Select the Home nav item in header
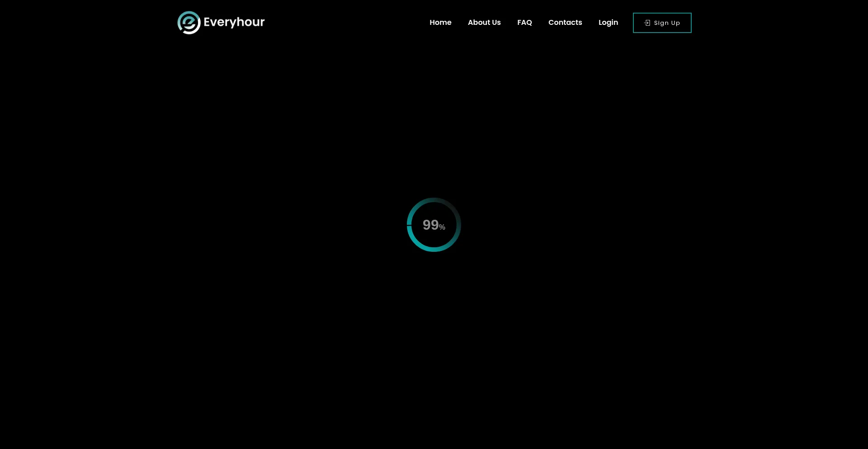This screenshot has width=868, height=449. (440, 23)
